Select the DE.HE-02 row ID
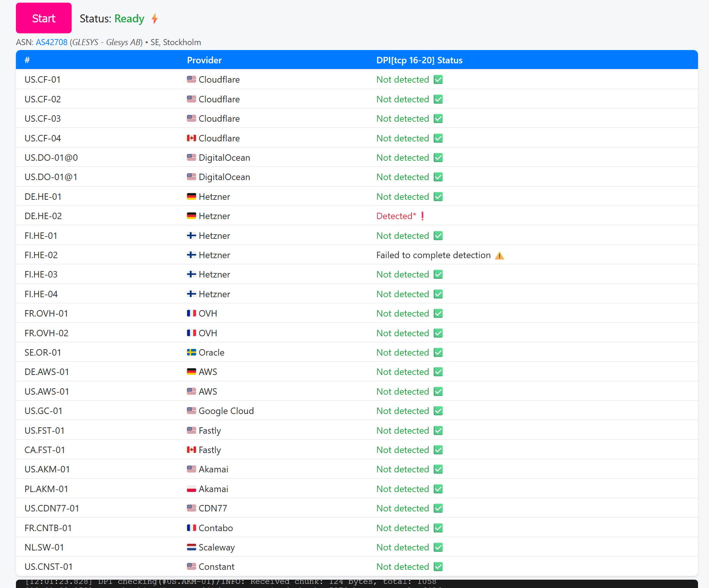This screenshot has width=709, height=588. (x=43, y=216)
